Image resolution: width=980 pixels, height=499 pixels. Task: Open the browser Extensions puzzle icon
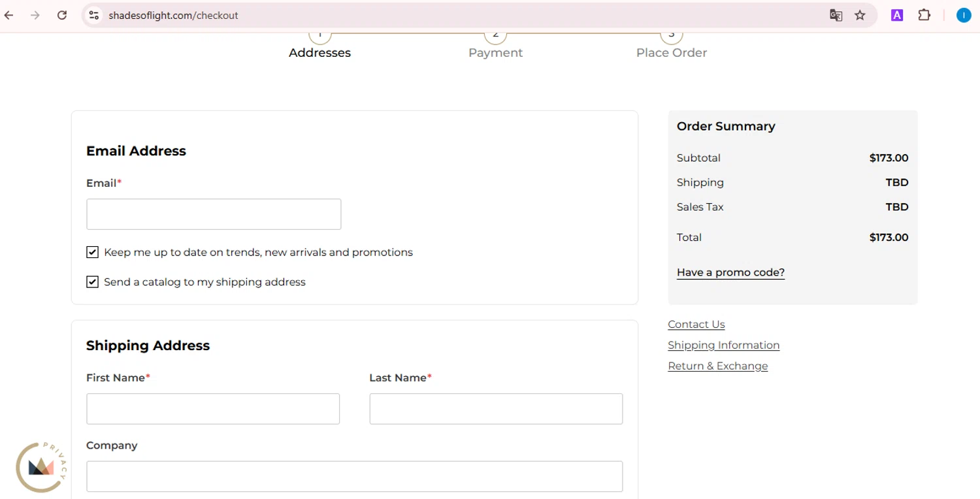924,15
